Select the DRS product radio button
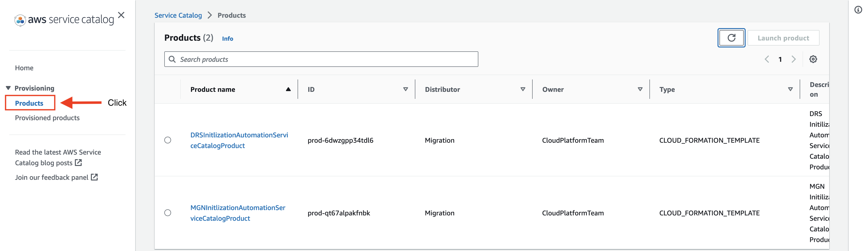This screenshot has width=868, height=251. point(168,140)
